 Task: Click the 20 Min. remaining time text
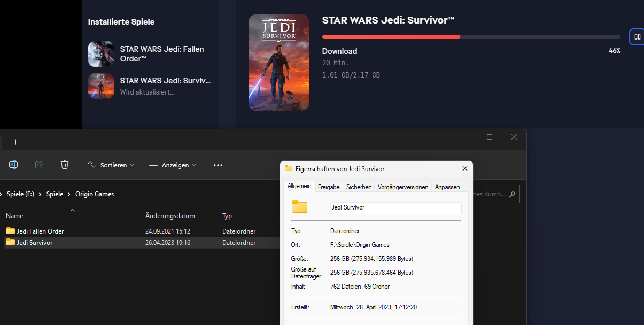[x=335, y=63]
